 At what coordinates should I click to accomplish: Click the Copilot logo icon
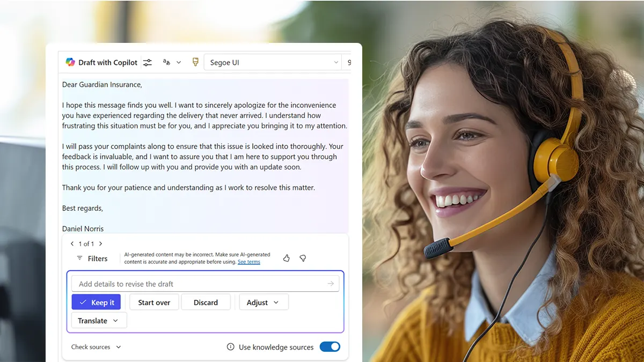point(70,62)
